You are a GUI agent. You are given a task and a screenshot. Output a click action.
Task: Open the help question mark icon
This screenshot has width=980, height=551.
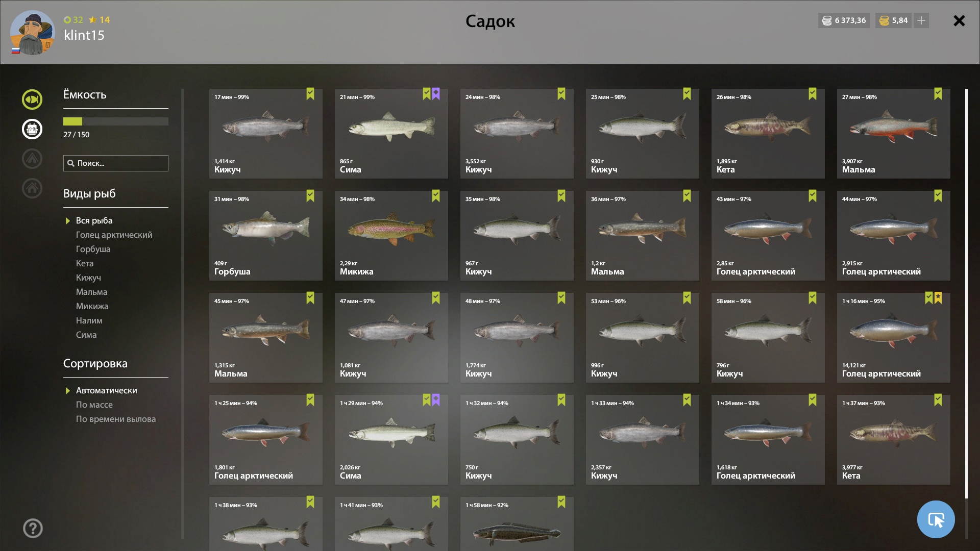point(33,529)
